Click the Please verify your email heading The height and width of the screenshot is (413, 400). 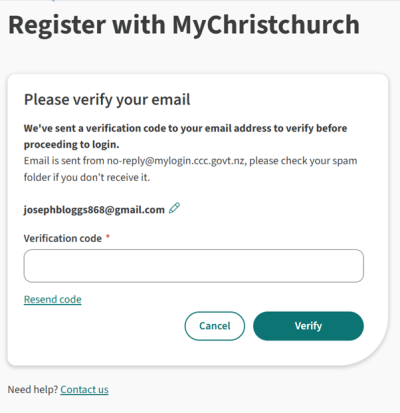(x=107, y=100)
